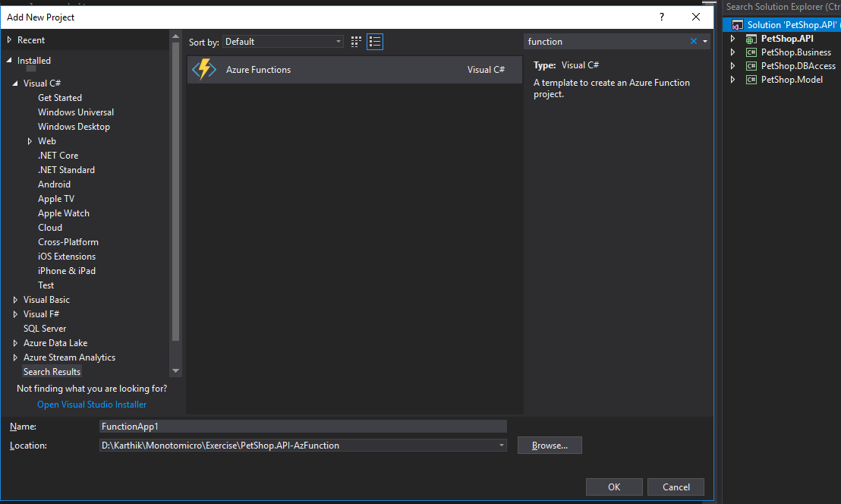Expand PetShop.Business in Solution Explorer

[732, 52]
